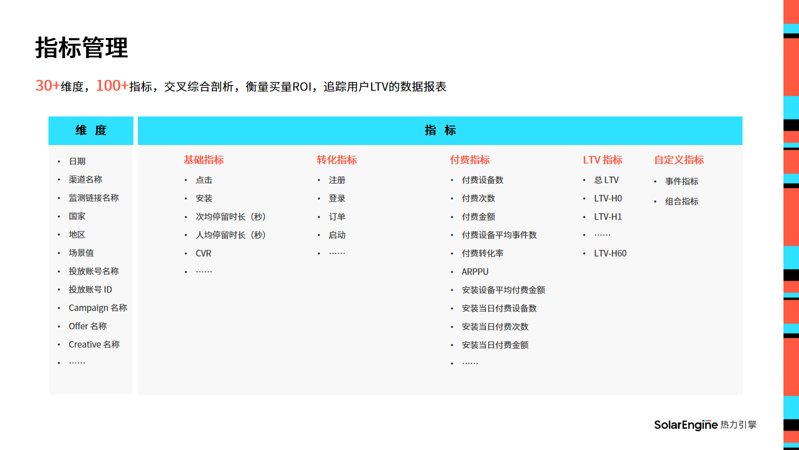The image size is (799, 450).
Task: Click the 自定义指标 heading
Action: click(x=679, y=160)
